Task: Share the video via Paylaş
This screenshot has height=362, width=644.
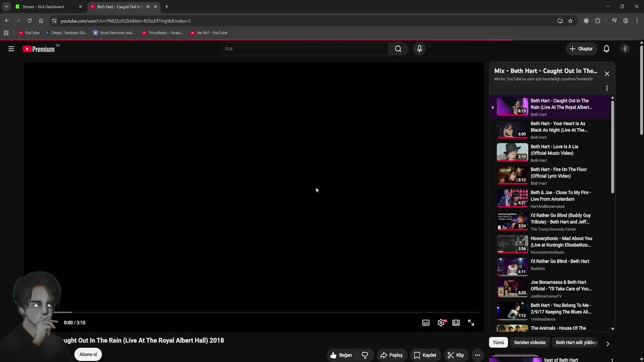Action: click(x=391, y=355)
